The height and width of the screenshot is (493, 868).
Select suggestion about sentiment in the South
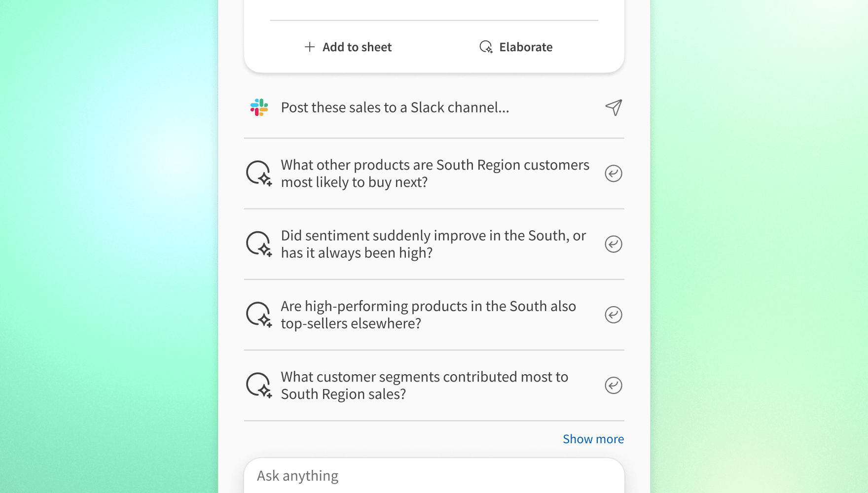tap(434, 244)
